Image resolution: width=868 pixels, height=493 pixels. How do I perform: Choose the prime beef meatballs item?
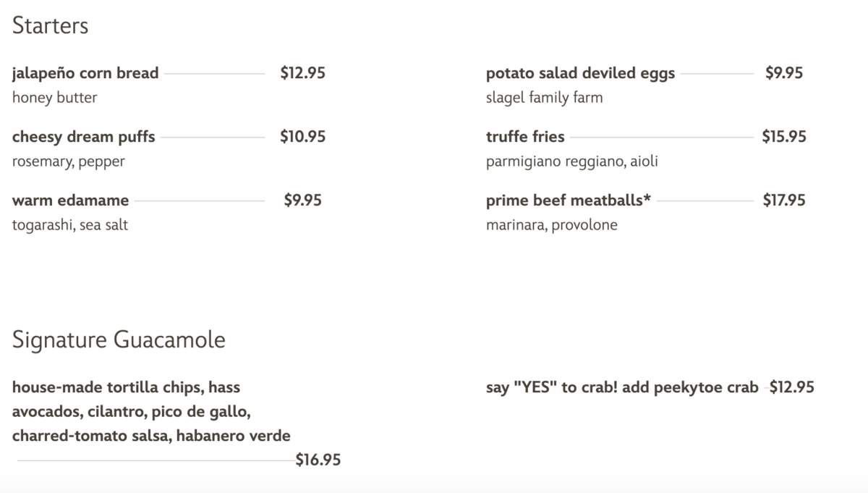(569, 201)
